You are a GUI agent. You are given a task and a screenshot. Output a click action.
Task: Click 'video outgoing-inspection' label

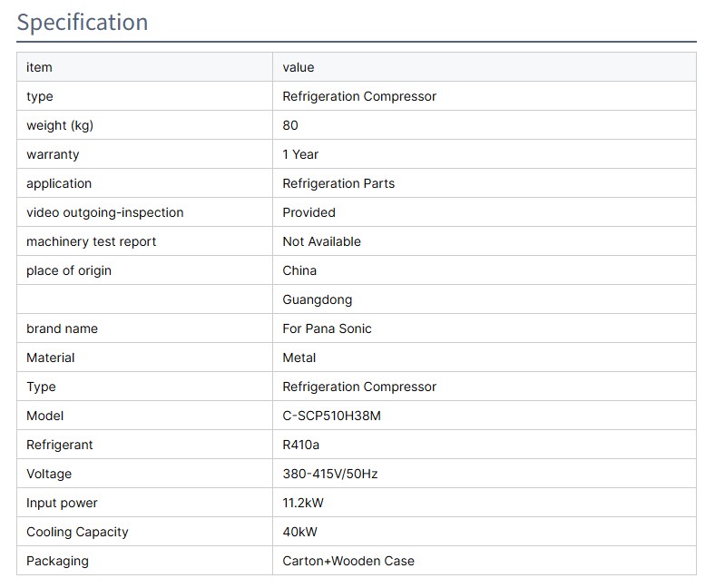pos(105,212)
